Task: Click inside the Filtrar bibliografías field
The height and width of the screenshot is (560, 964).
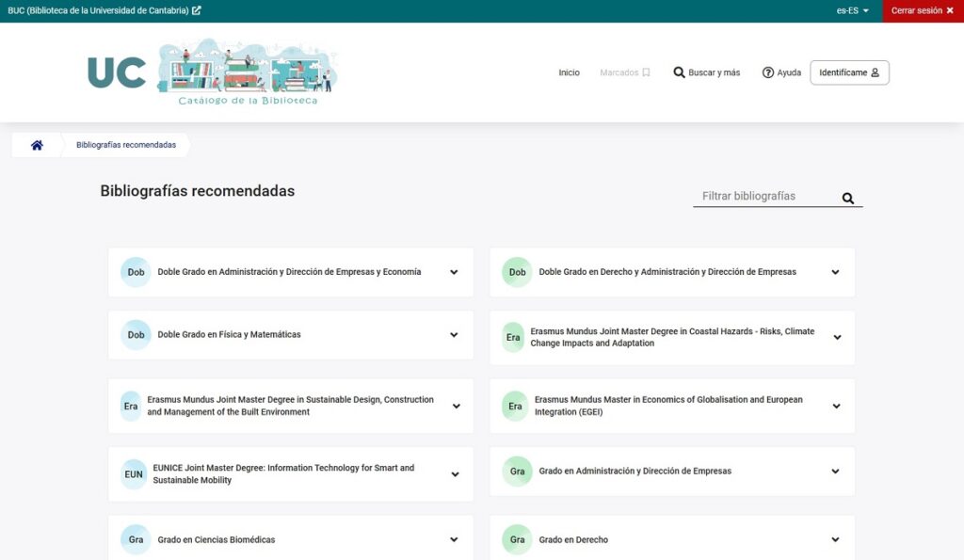Action: 763,196
